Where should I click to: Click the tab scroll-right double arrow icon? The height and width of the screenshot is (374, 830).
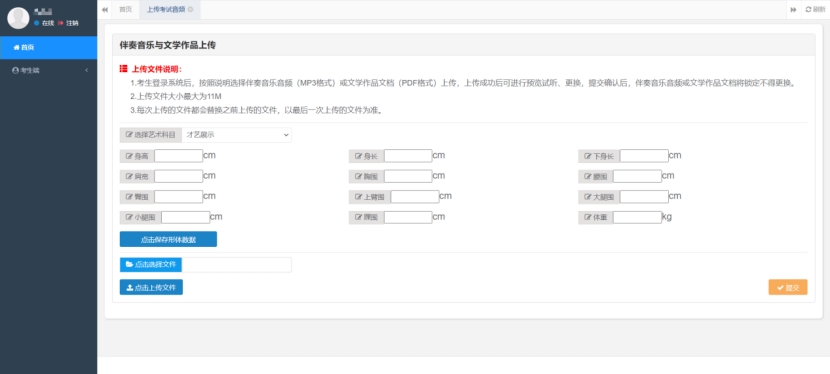tap(793, 10)
